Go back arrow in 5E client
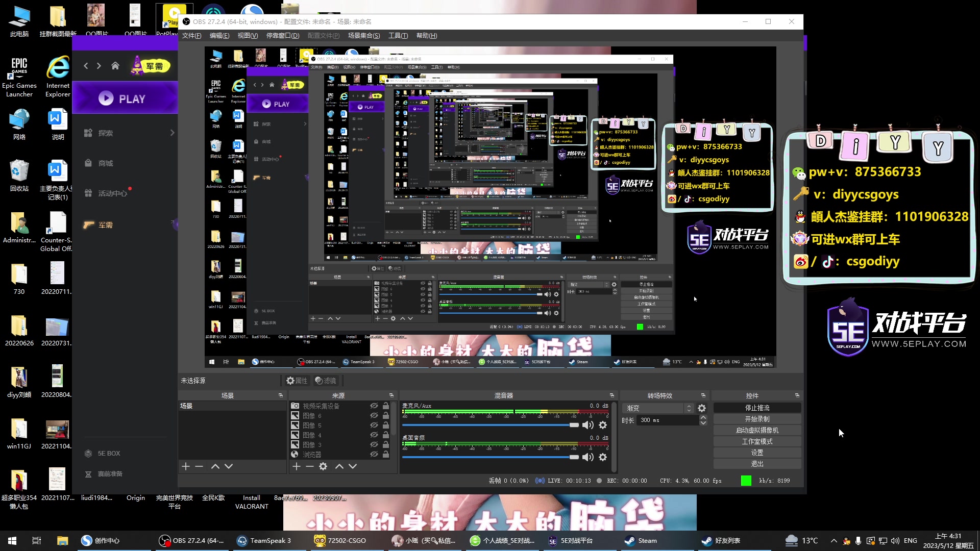 coord(86,66)
